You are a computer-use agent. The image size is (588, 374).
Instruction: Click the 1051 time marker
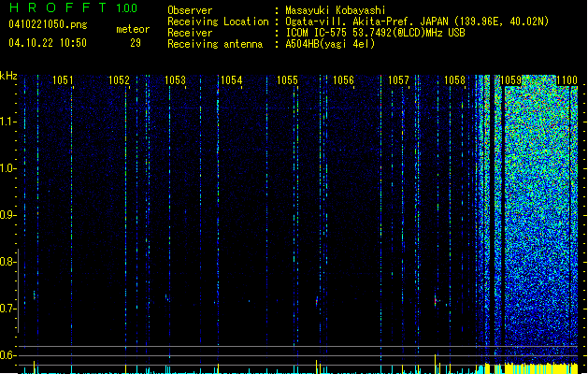point(63,80)
